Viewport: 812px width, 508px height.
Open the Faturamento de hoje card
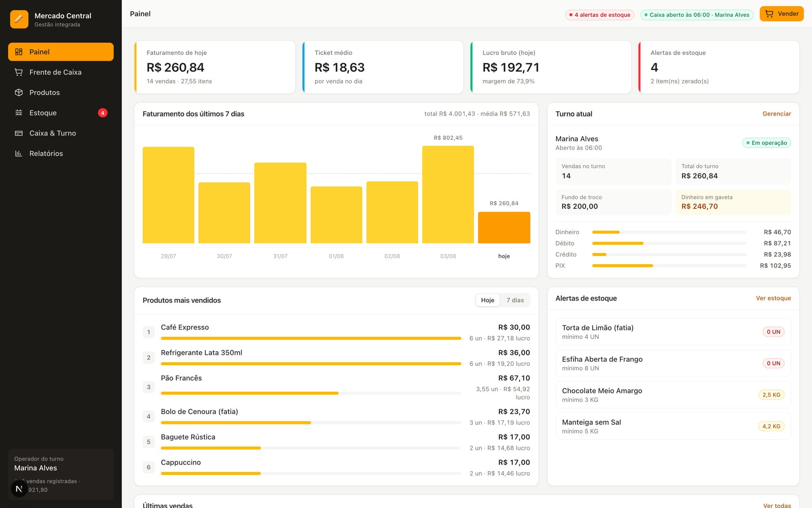tap(215, 67)
